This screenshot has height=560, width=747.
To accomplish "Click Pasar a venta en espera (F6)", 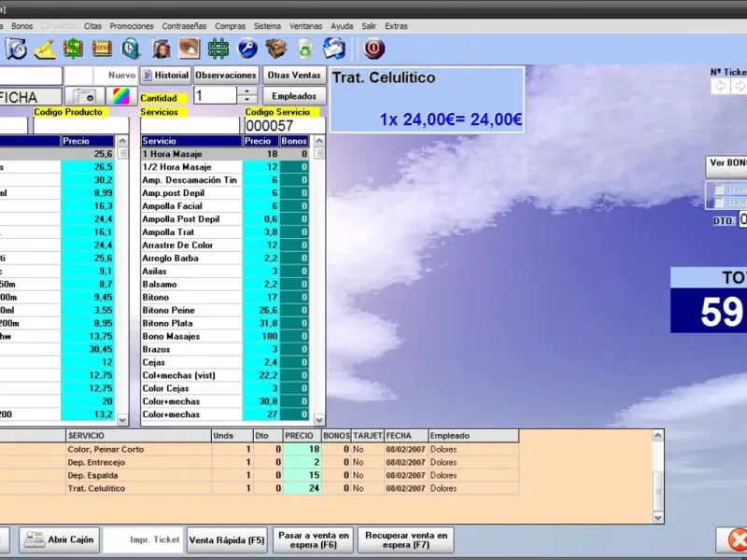I will pyautogui.click(x=314, y=540).
